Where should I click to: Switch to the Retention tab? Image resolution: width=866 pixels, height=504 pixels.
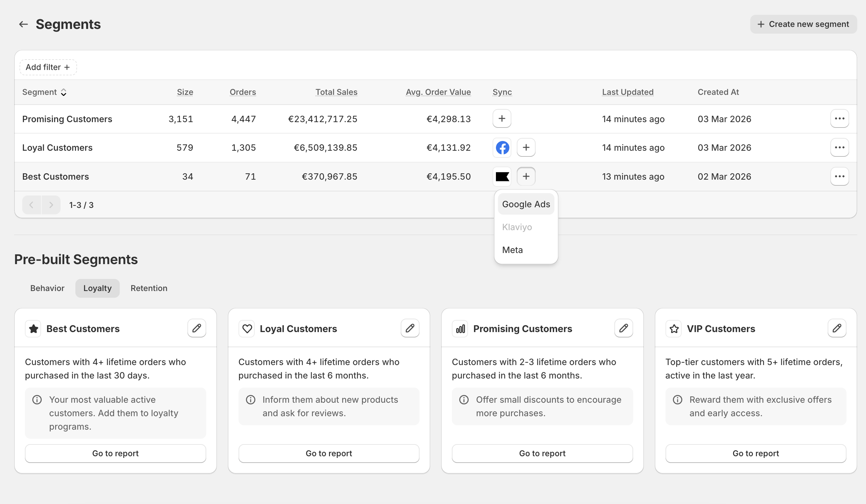point(148,288)
